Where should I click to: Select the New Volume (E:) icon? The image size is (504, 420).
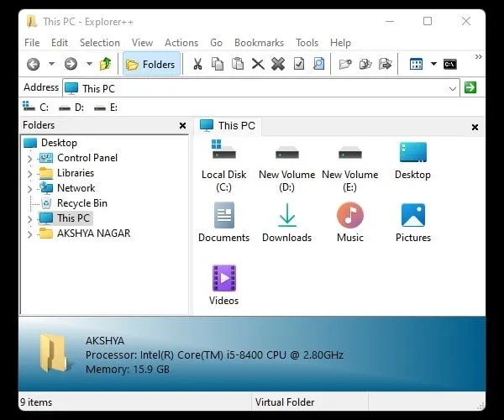pos(349,168)
